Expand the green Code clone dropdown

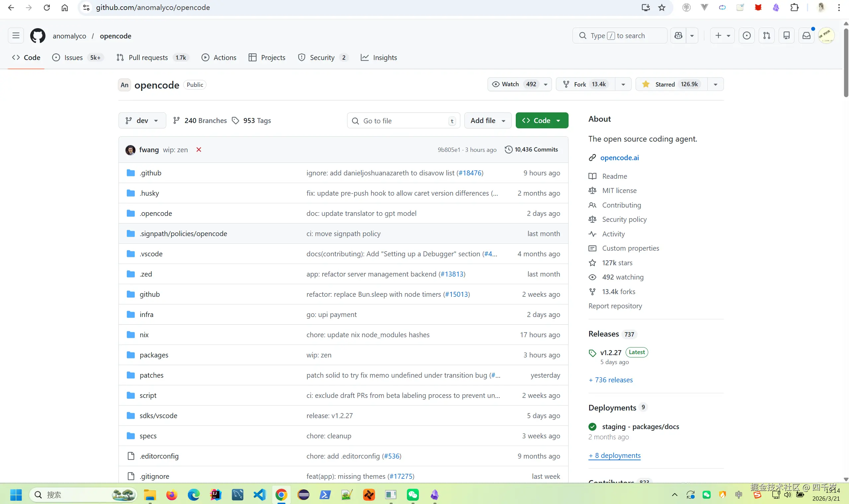[558, 120]
